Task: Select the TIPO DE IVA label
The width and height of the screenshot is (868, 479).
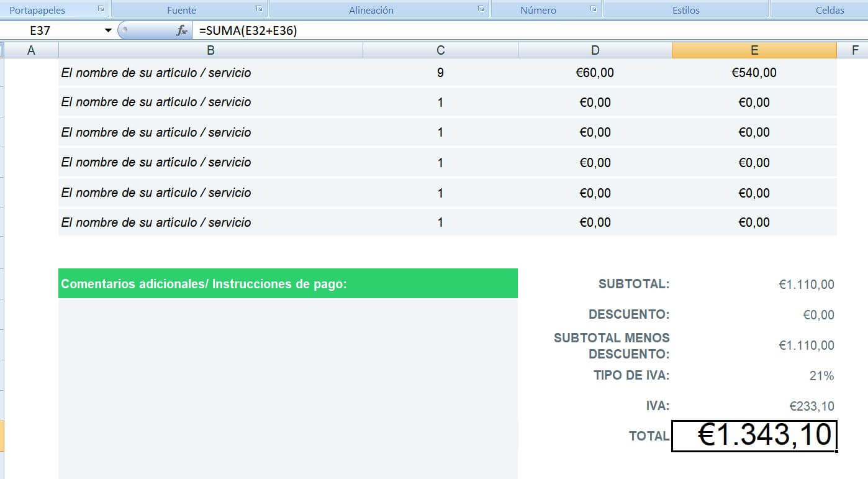Action: [x=631, y=375]
